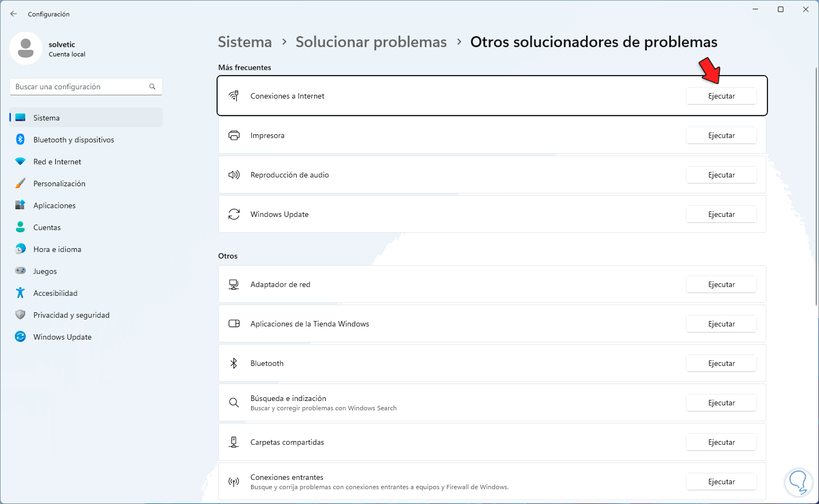Select Cuentas in the sidebar
This screenshot has height=504, width=819.
point(47,227)
